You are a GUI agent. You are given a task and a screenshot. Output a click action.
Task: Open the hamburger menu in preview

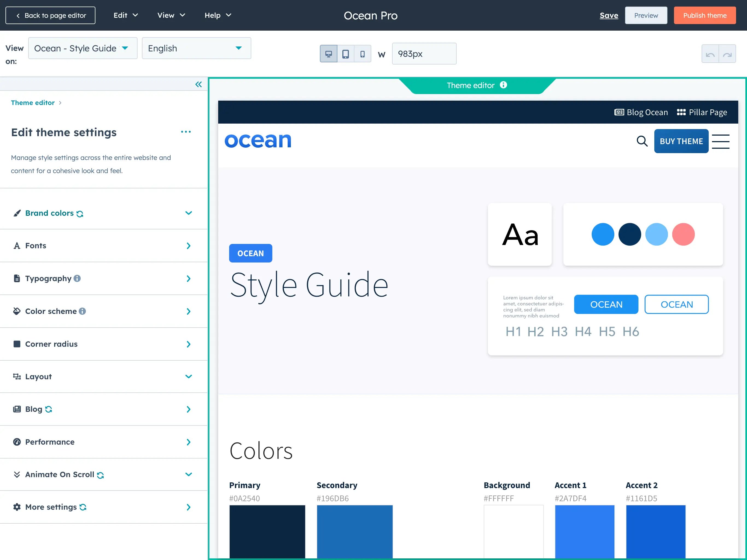click(x=720, y=141)
